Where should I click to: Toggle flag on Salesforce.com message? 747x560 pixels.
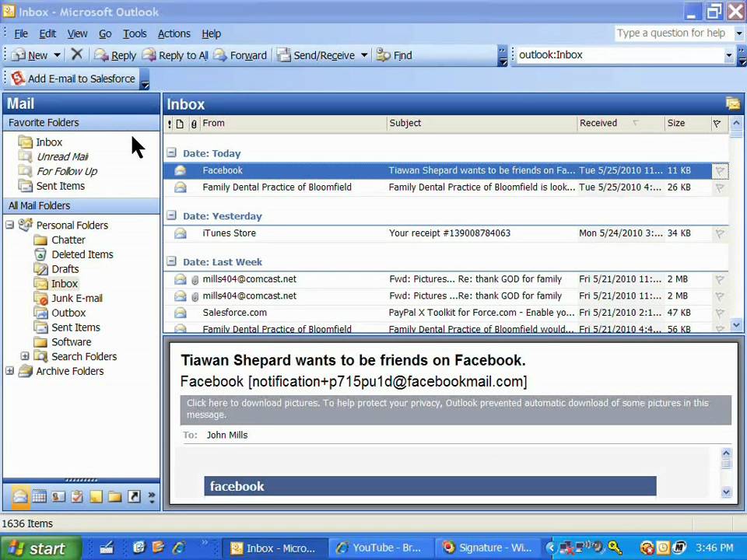[x=720, y=313]
